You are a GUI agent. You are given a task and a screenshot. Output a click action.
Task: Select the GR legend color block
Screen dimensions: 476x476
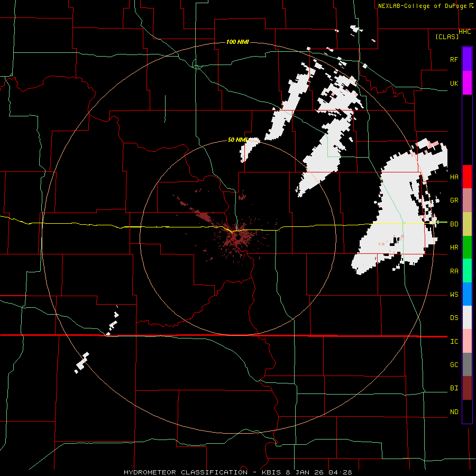467,200
